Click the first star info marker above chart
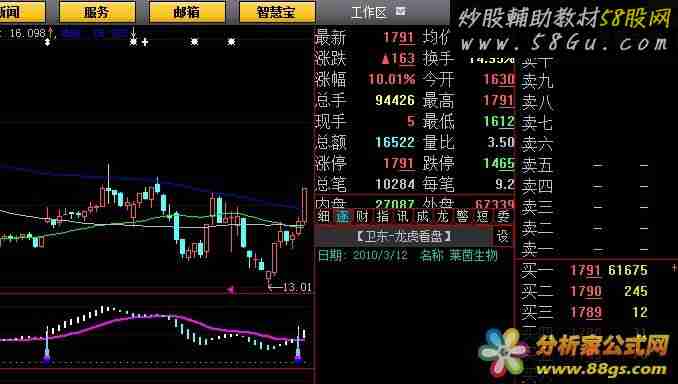Image resolution: width=678 pixels, height=384 pixels. click(134, 42)
